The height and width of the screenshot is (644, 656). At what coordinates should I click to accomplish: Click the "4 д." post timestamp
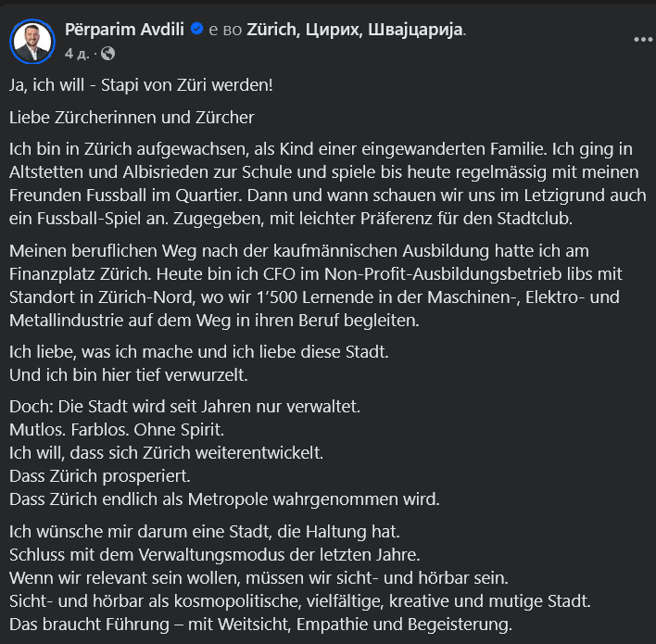coord(77,53)
